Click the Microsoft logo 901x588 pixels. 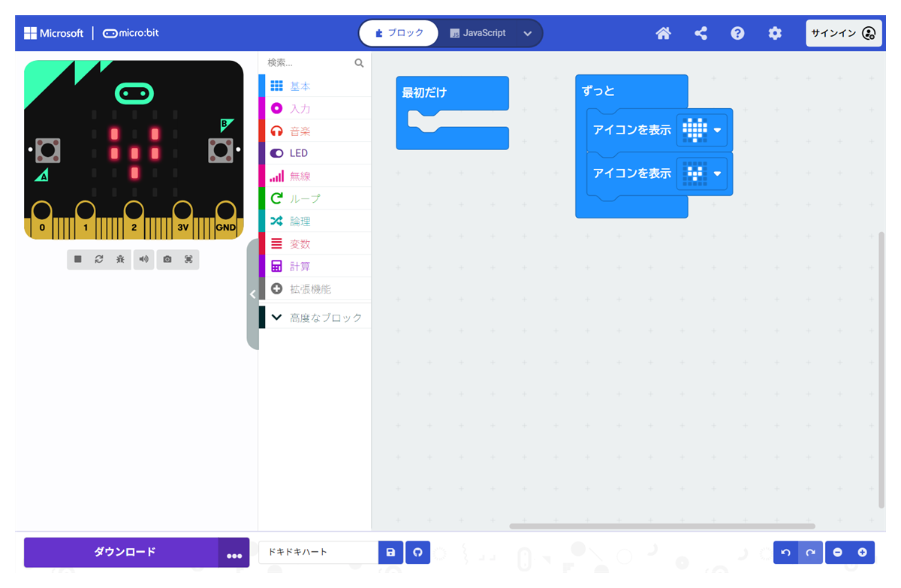[53, 33]
